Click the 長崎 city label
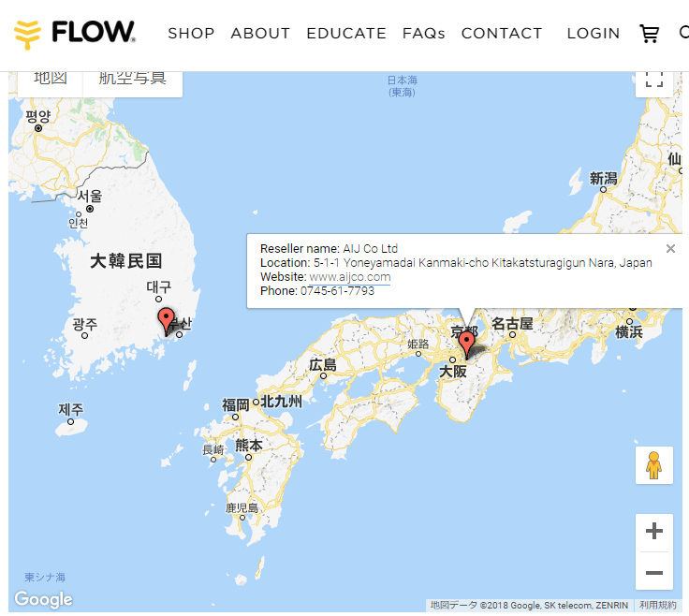The image size is (689, 616). tap(213, 450)
